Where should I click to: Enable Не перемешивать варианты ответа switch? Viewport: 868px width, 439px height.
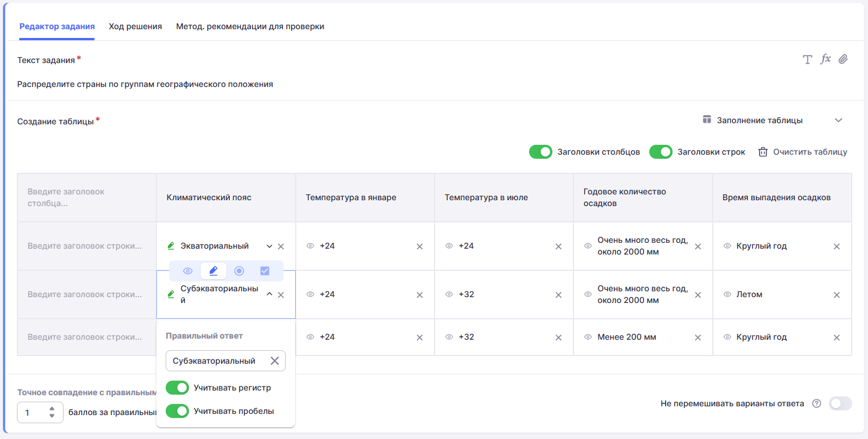(841, 403)
